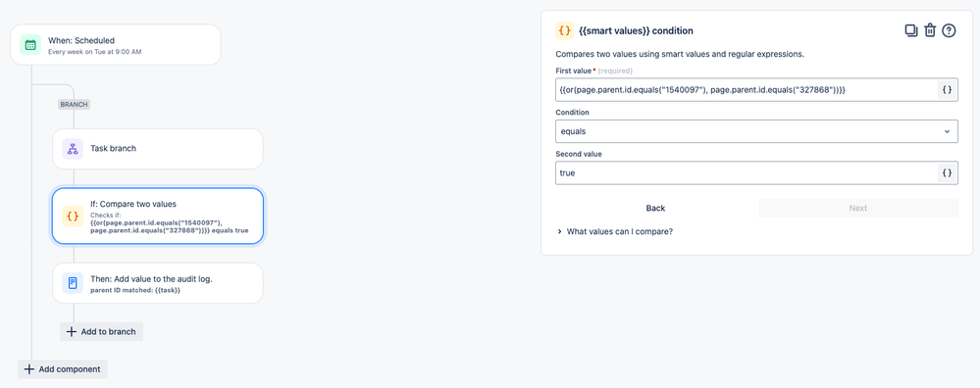Click the Next button
This screenshot has width=980, height=388.
click(858, 209)
